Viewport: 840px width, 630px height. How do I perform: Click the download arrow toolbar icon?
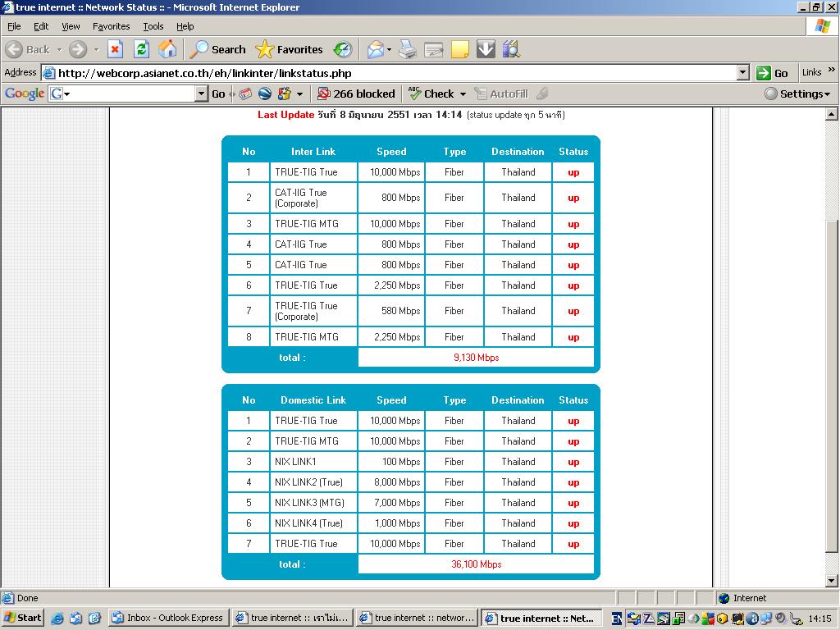[x=486, y=50]
